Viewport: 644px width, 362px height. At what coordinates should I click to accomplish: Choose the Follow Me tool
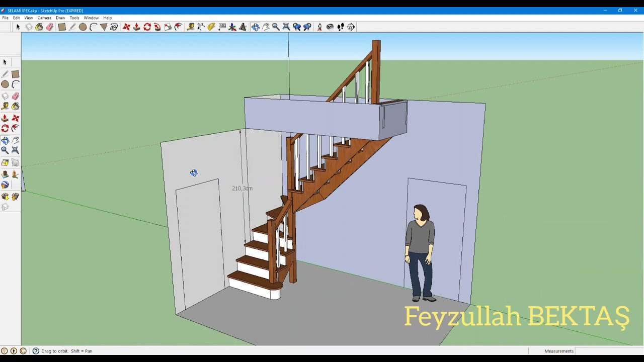157,27
